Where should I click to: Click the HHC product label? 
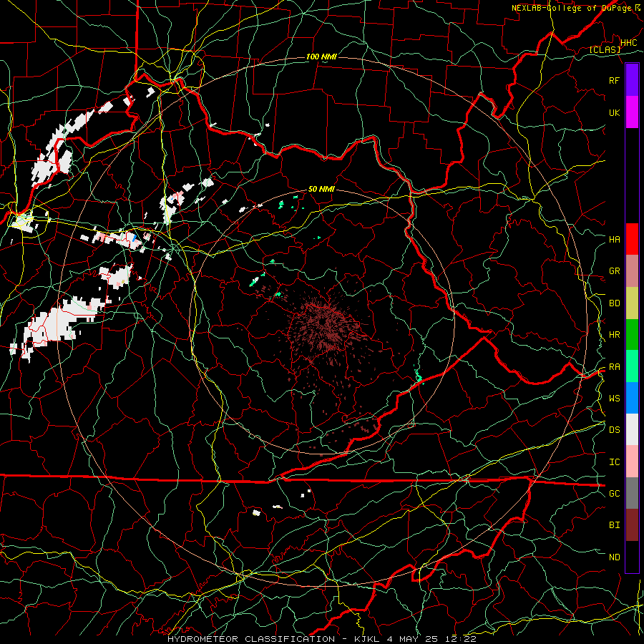pos(628,43)
